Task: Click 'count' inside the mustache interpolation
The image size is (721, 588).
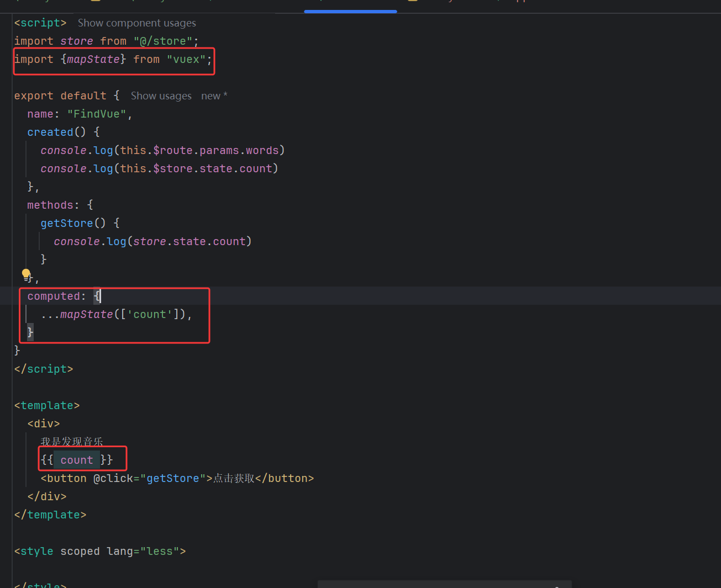Action: point(77,460)
